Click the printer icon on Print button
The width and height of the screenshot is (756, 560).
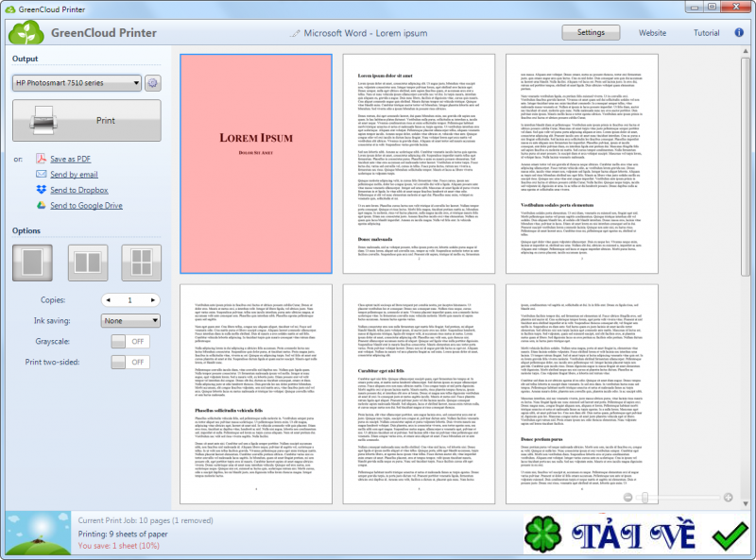43,121
